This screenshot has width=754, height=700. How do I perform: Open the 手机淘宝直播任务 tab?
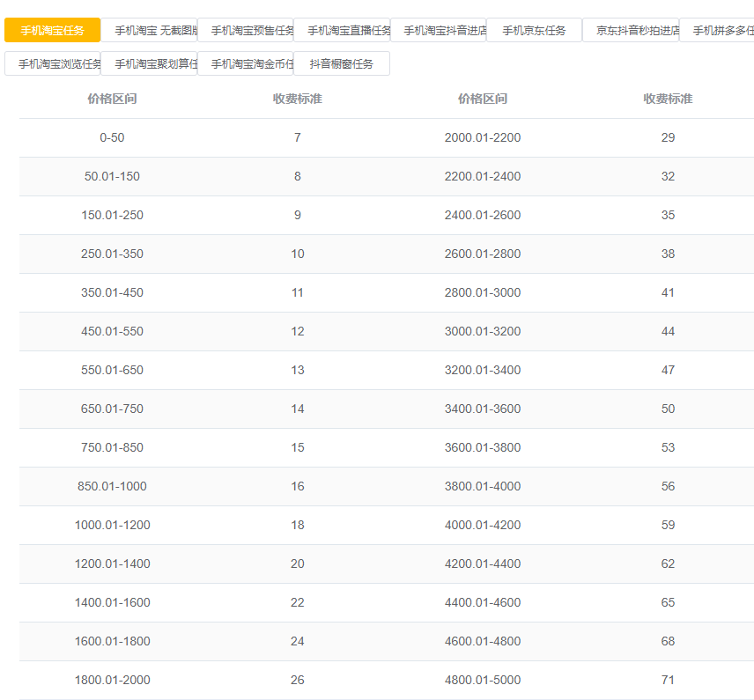click(342, 30)
